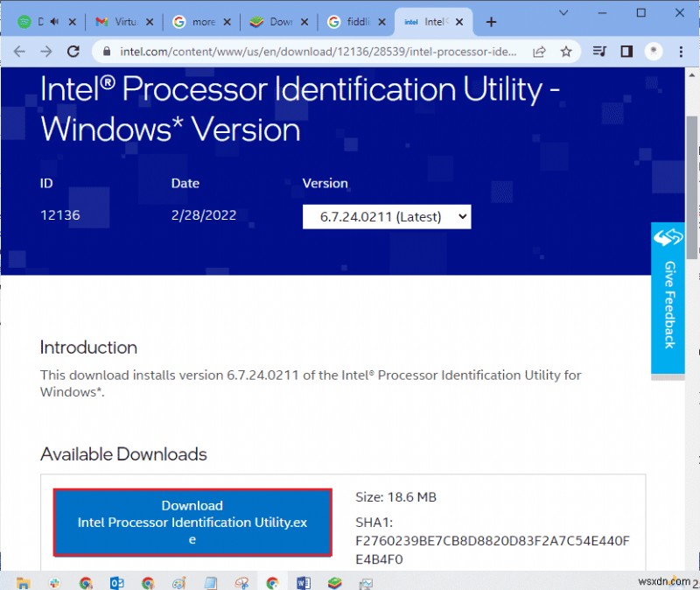
Task: Click the scrollbar up arrow
Action: 692,74
